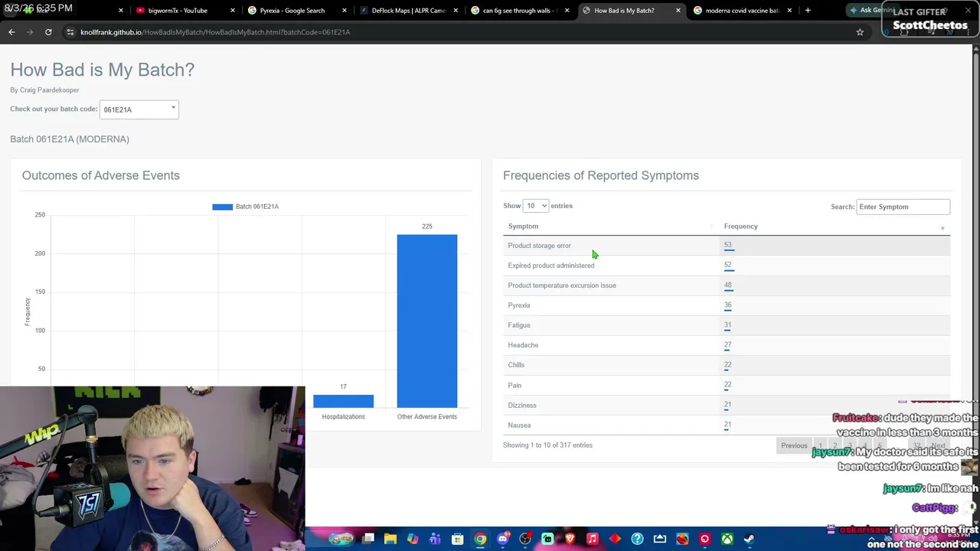Sort the table by Symptom column

[x=609, y=227]
